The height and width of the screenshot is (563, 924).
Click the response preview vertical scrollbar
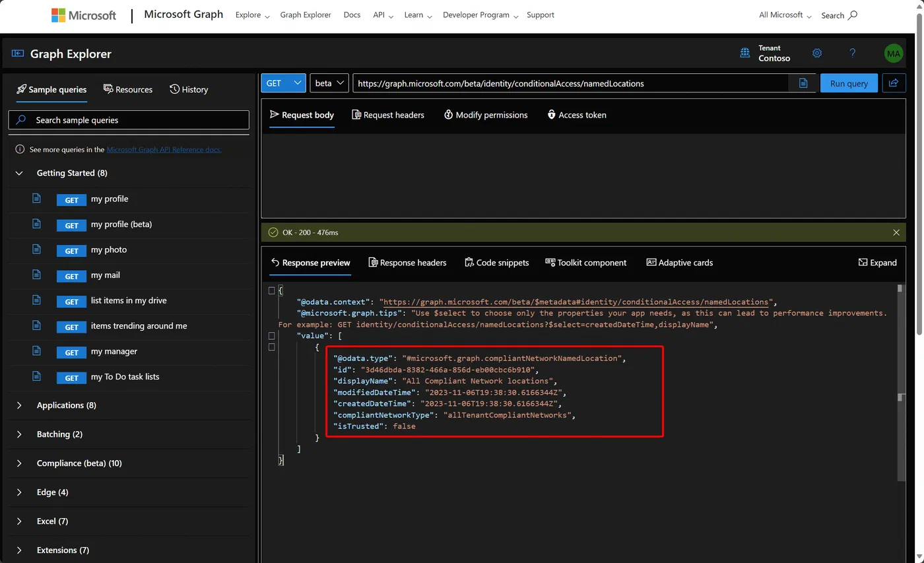(x=900, y=383)
